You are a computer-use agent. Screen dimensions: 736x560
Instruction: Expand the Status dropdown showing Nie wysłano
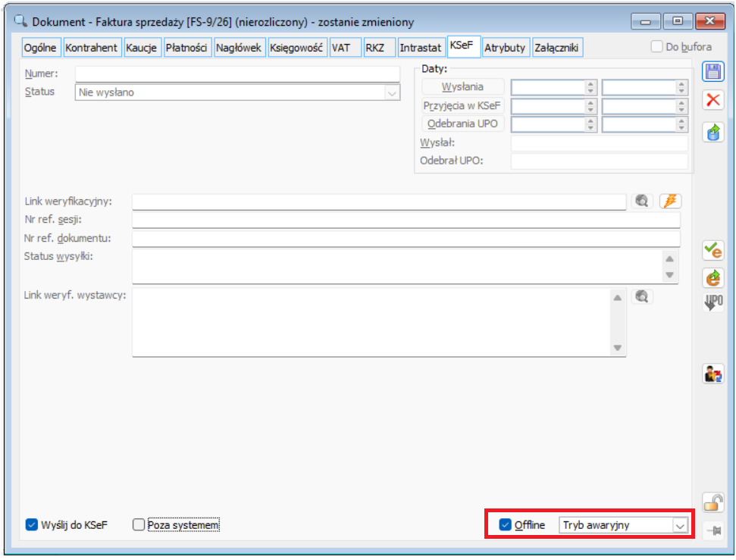coord(390,92)
